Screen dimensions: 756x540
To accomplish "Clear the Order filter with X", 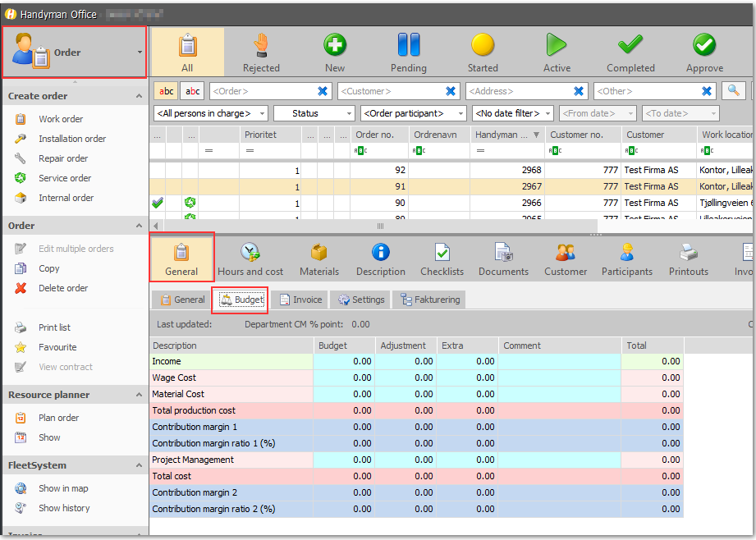I will click(x=323, y=90).
